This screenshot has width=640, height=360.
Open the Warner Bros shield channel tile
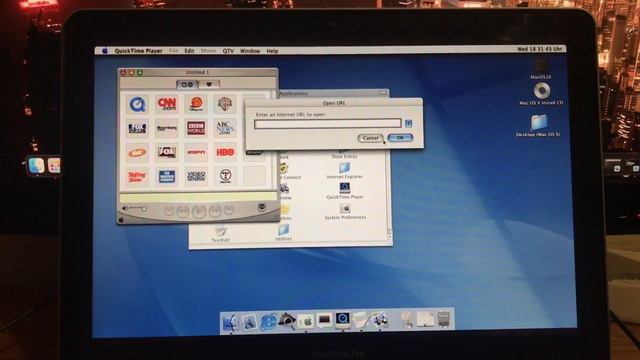(225, 104)
